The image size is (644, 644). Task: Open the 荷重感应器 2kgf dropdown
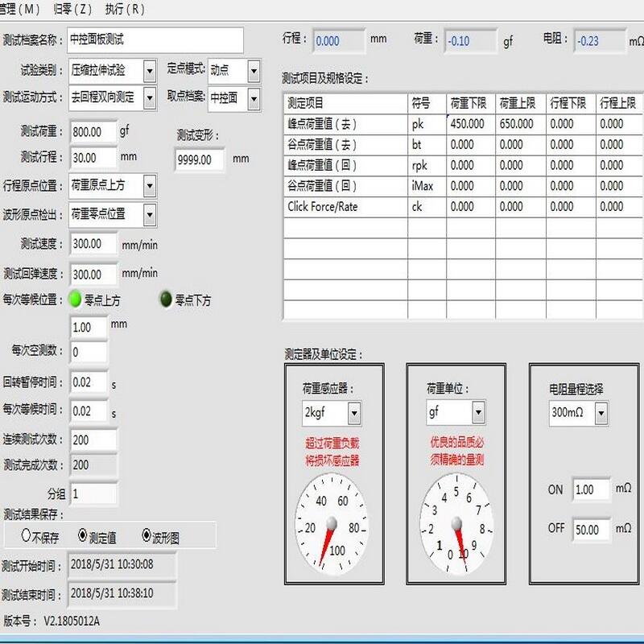click(x=353, y=414)
